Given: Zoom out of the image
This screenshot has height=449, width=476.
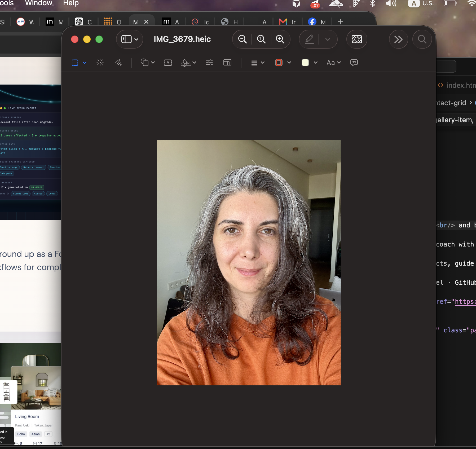Looking at the screenshot, I should 242,39.
